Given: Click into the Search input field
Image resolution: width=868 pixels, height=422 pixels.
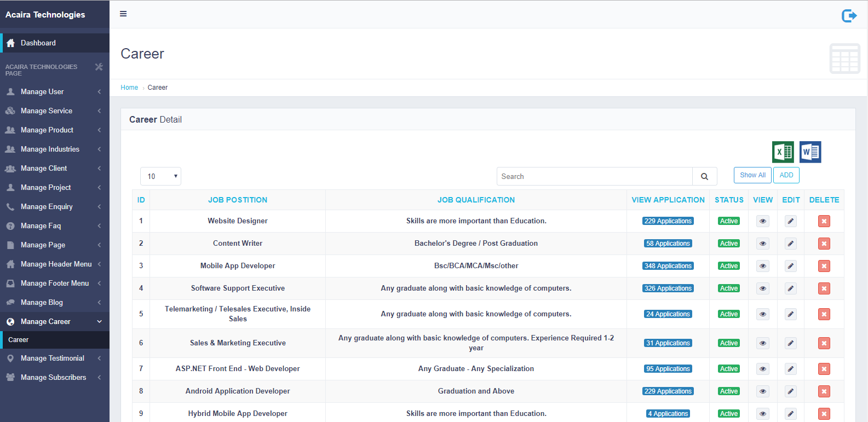Looking at the screenshot, I should (x=594, y=177).
